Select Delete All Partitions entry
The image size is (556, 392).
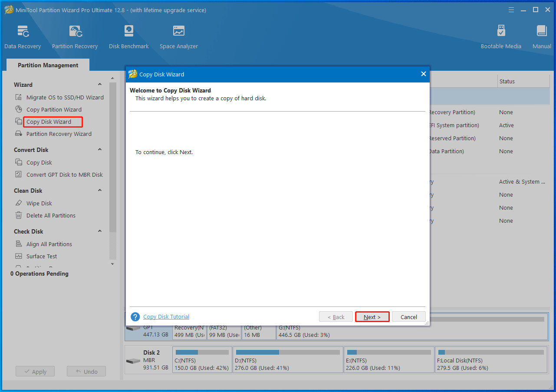tap(51, 215)
